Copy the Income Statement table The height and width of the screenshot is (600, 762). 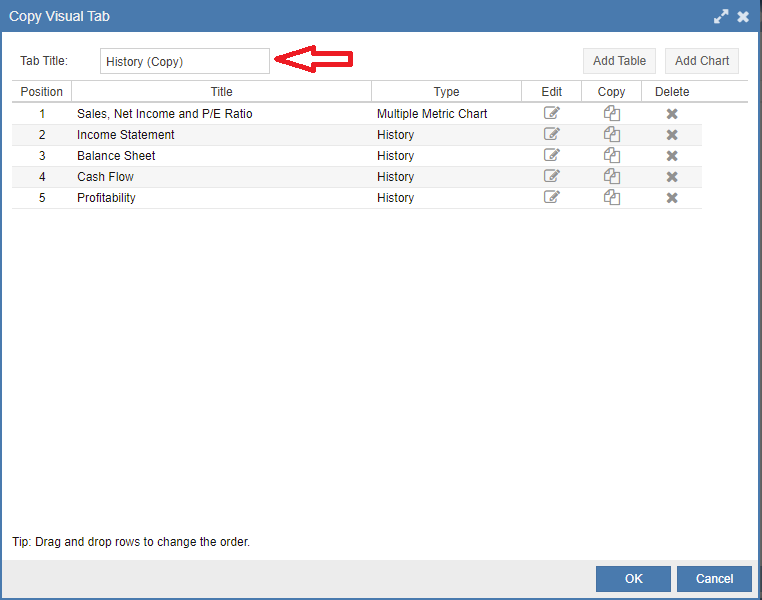[x=612, y=134]
